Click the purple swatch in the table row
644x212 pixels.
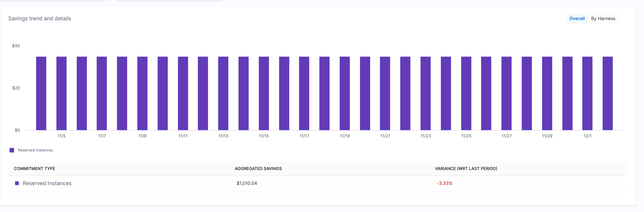17,183
